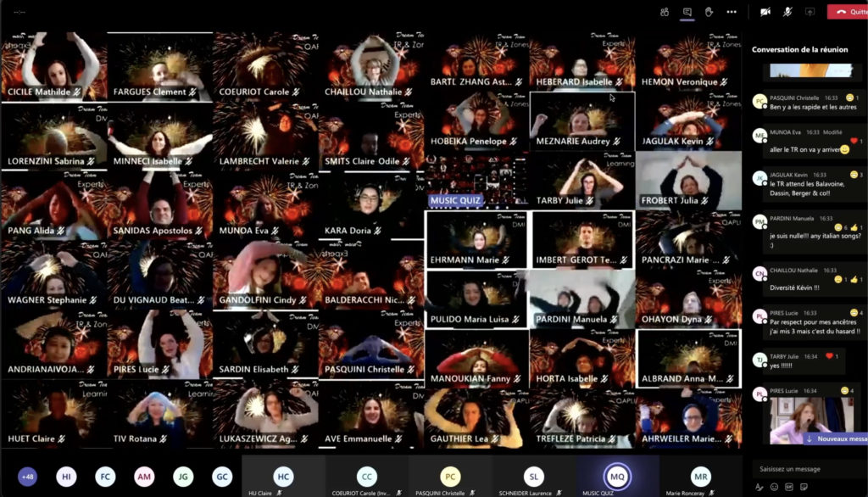Screen dimensions: 868x497
Task: Open the text formatting options icon
Action: (759, 487)
